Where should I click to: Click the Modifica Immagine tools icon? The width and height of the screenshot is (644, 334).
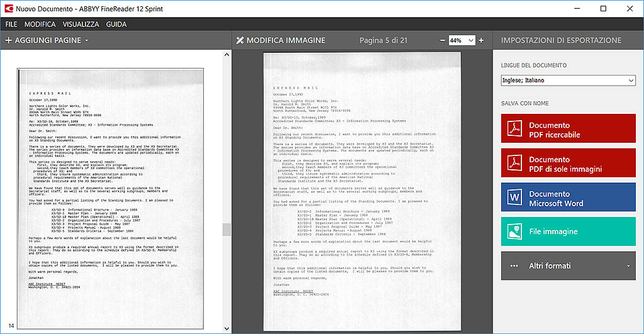pos(240,40)
